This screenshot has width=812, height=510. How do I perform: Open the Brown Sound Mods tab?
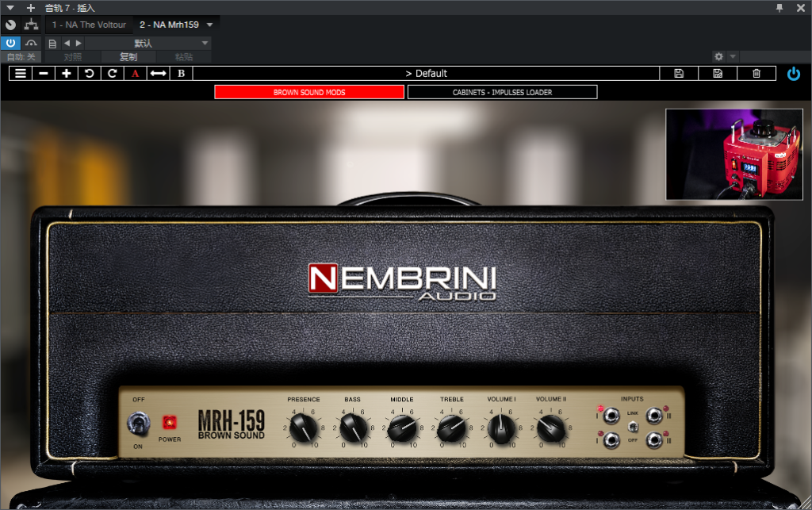pos(309,92)
